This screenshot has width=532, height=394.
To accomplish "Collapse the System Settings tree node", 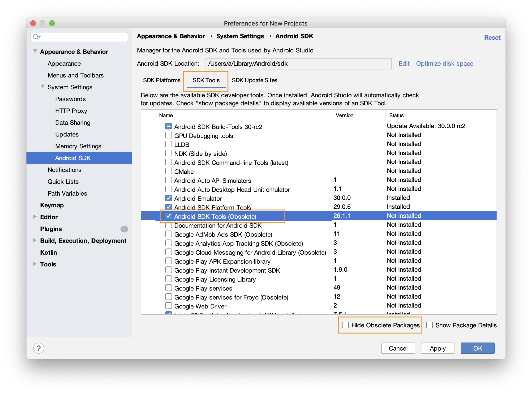I will tap(43, 87).
